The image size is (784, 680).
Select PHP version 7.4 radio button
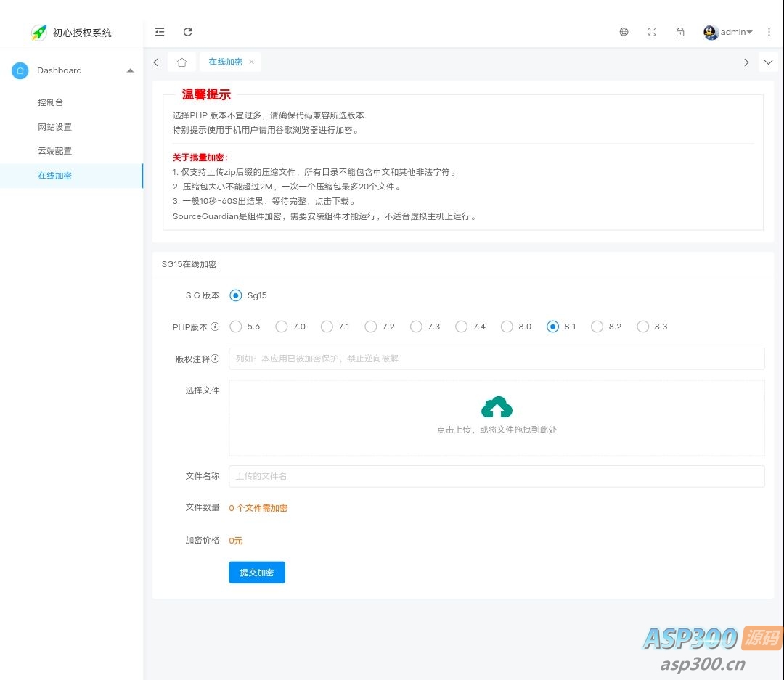(461, 327)
